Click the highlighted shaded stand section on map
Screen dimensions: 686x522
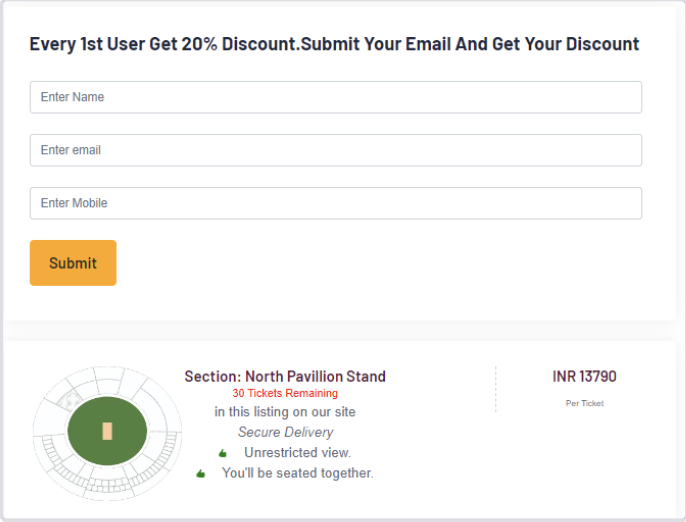pyautogui.click(x=70, y=400)
